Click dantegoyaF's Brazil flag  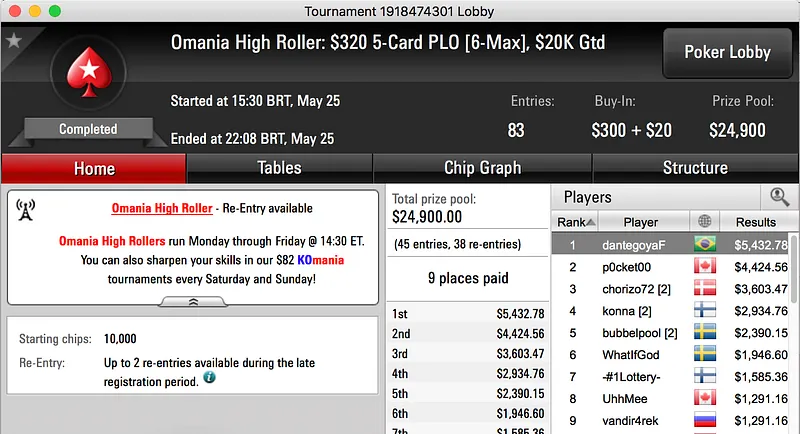706,245
